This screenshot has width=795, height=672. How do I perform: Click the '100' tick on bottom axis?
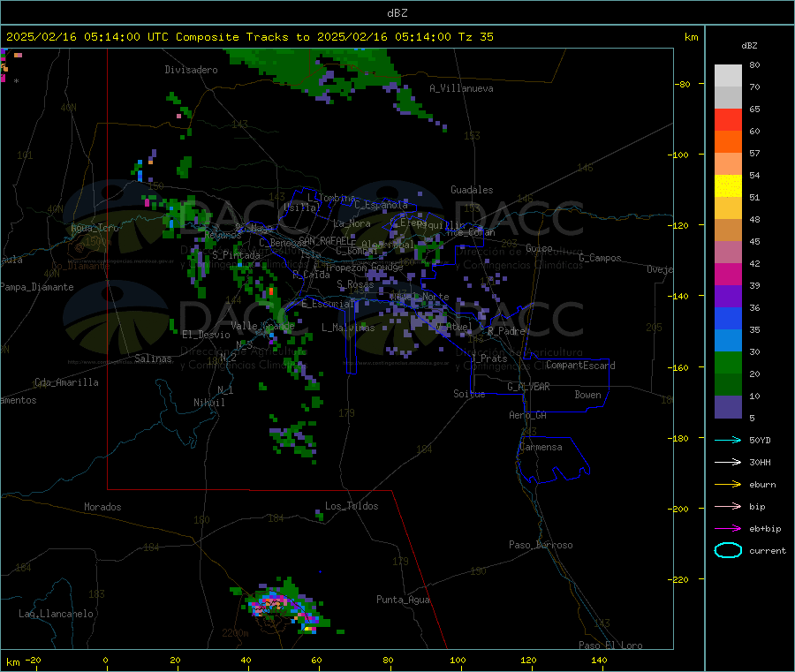tap(458, 660)
